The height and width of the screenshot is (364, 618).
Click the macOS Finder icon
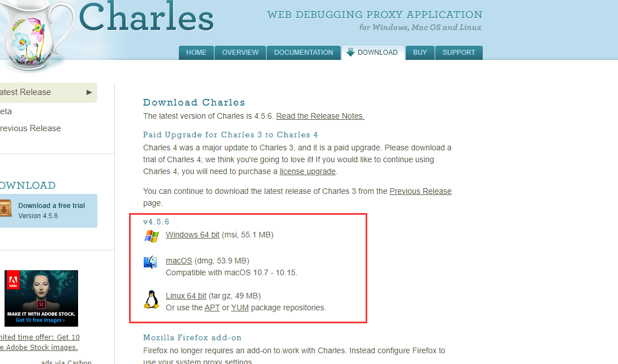(150, 262)
